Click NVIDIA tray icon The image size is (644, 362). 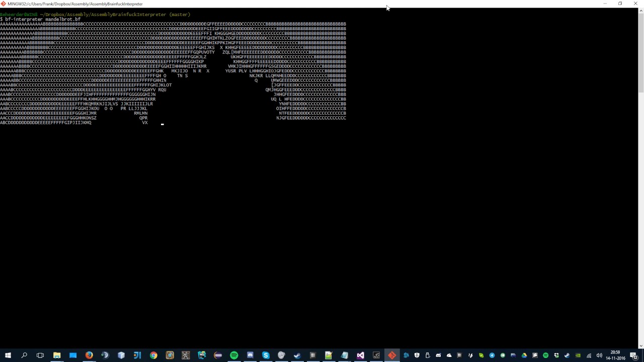578,355
